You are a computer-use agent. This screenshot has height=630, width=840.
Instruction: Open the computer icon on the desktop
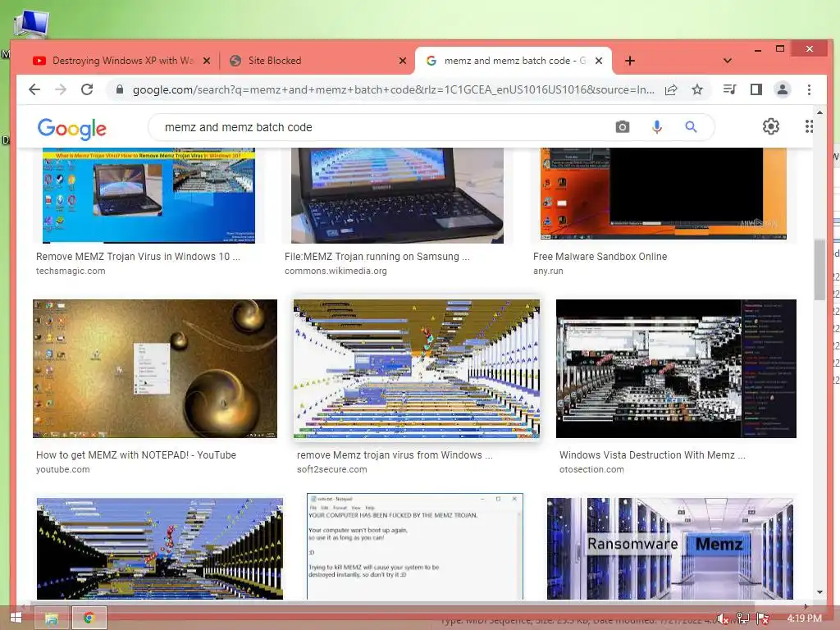(32, 24)
